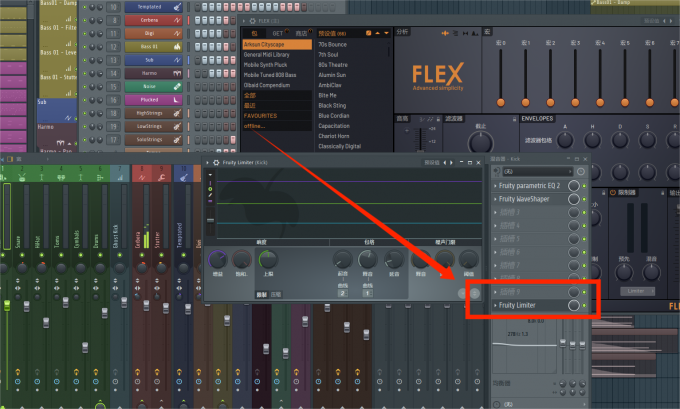Select the Digi channel button
The width and height of the screenshot is (680, 409).
154,33
